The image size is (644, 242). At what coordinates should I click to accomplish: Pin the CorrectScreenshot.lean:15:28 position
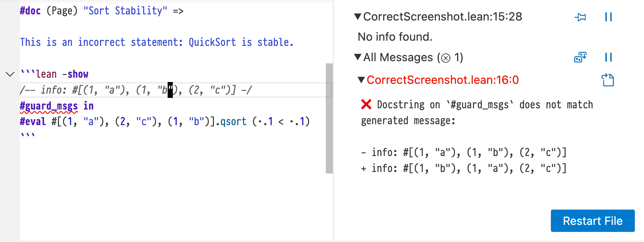click(580, 17)
